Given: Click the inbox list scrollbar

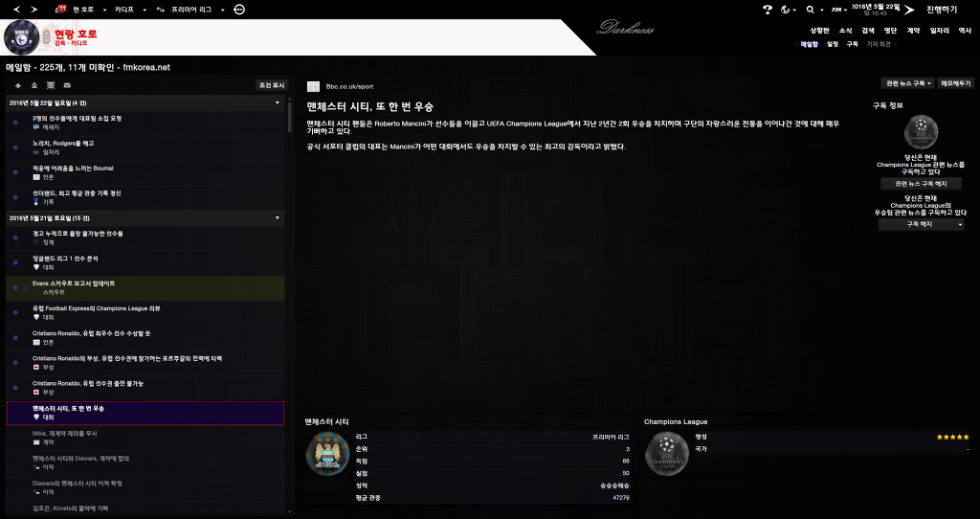Looking at the screenshot, I should [x=289, y=115].
